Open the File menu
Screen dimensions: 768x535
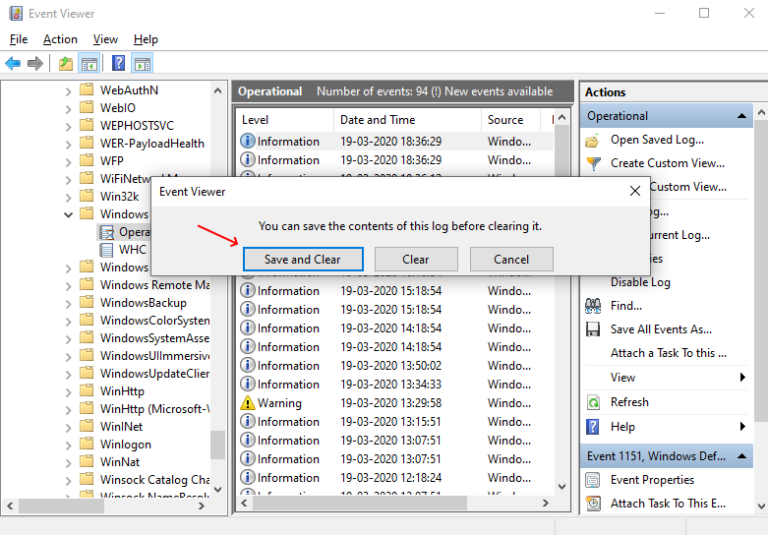coord(19,39)
